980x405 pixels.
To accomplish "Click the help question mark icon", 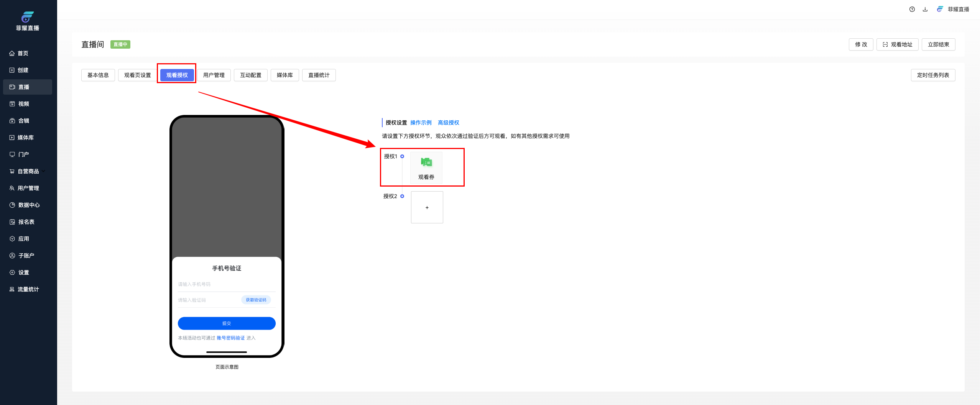I will tap(912, 9).
